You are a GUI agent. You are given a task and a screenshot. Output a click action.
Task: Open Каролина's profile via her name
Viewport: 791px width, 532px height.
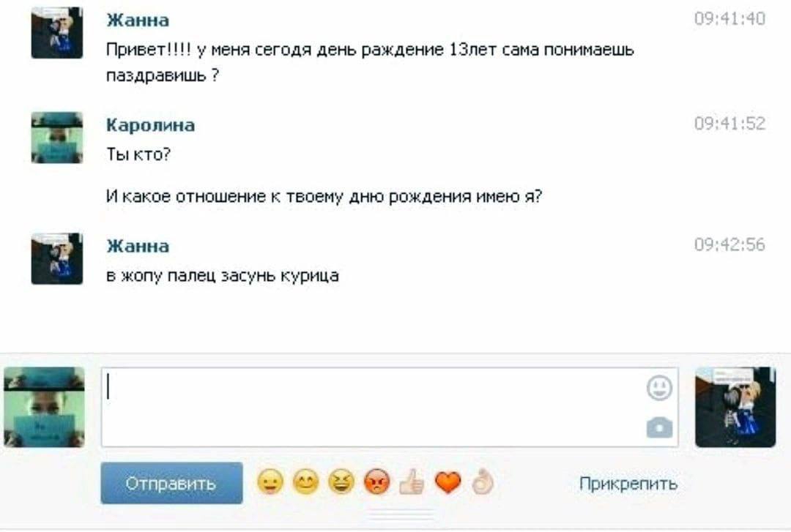click(151, 125)
